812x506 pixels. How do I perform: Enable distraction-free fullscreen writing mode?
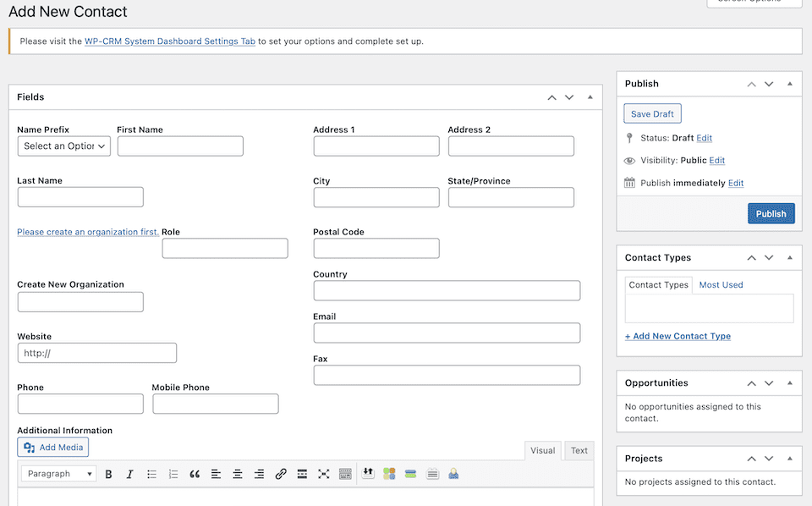(x=324, y=473)
